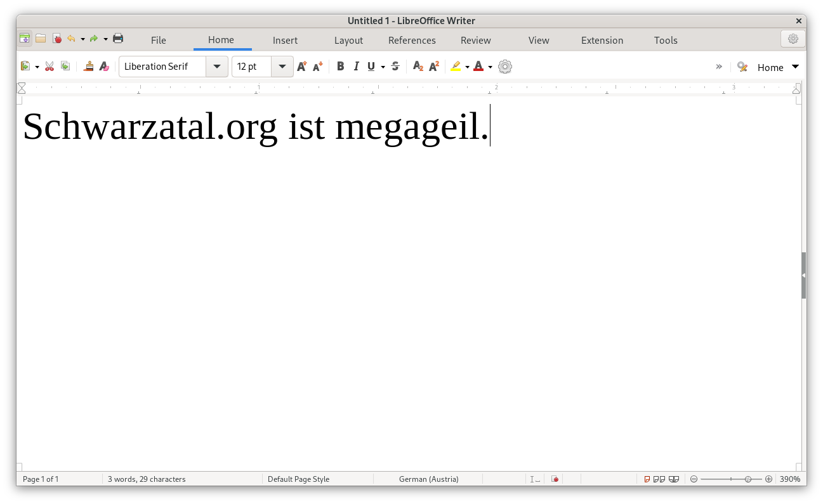823x504 pixels.
Task: Expand the underline style dropdown arrow
Action: 383,67
